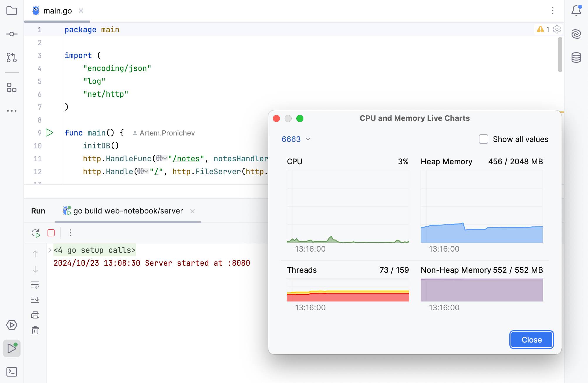
Task: Expand the go setup calls fold
Action: 50,250
